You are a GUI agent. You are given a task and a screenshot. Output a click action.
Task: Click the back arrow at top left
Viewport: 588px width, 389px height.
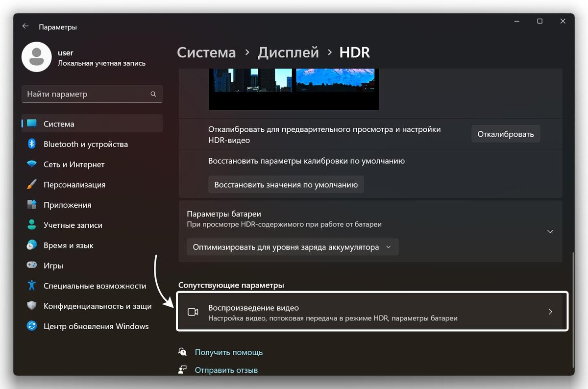point(25,26)
